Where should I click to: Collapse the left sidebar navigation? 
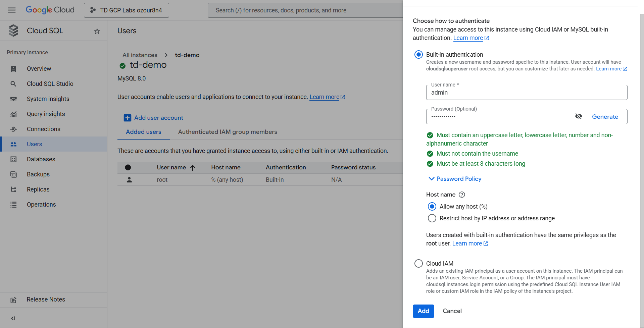[x=13, y=318]
